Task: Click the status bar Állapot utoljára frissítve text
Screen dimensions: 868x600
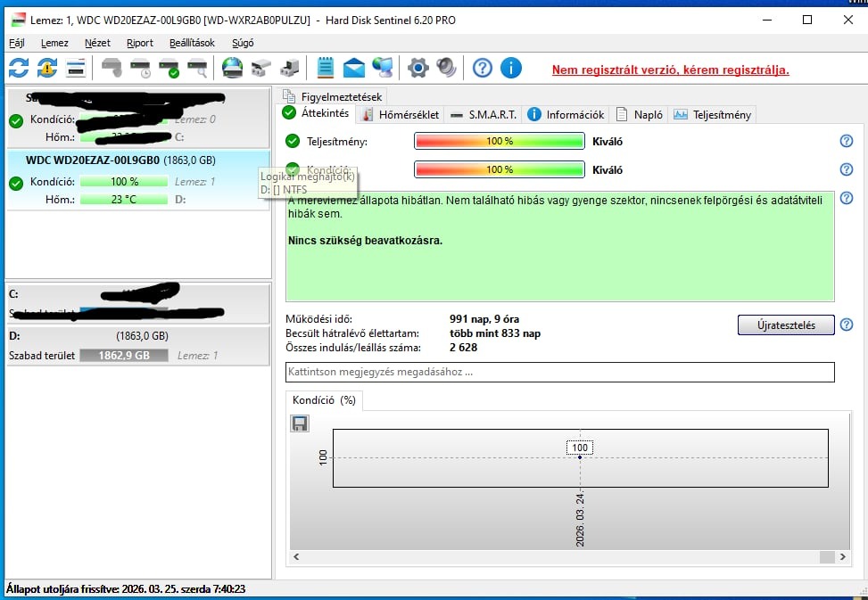Action: point(126,589)
